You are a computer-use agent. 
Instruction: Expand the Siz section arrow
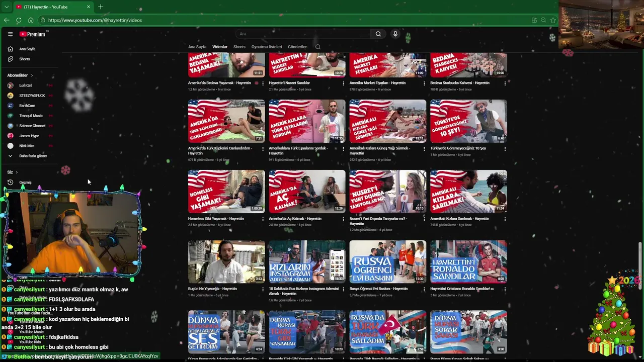17,172
